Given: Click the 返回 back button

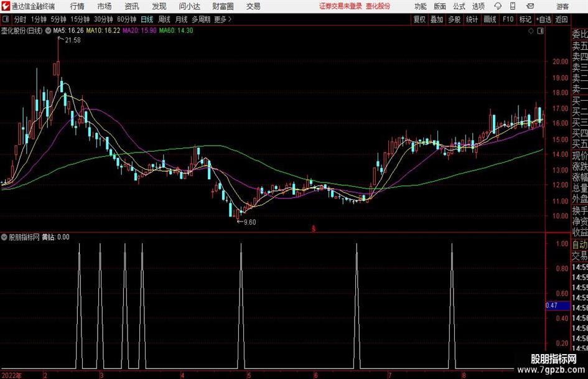Looking at the screenshot, I should coord(561,19).
